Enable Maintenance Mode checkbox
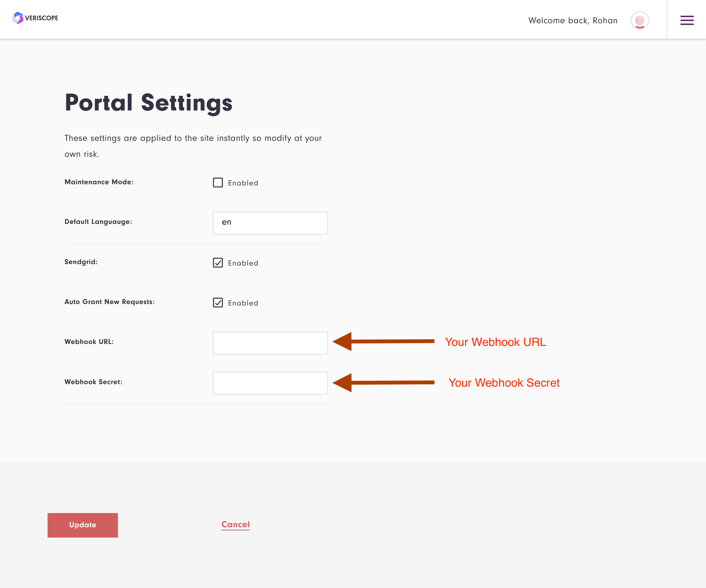The height and width of the screenshot is (588, 706). point(218,183)
